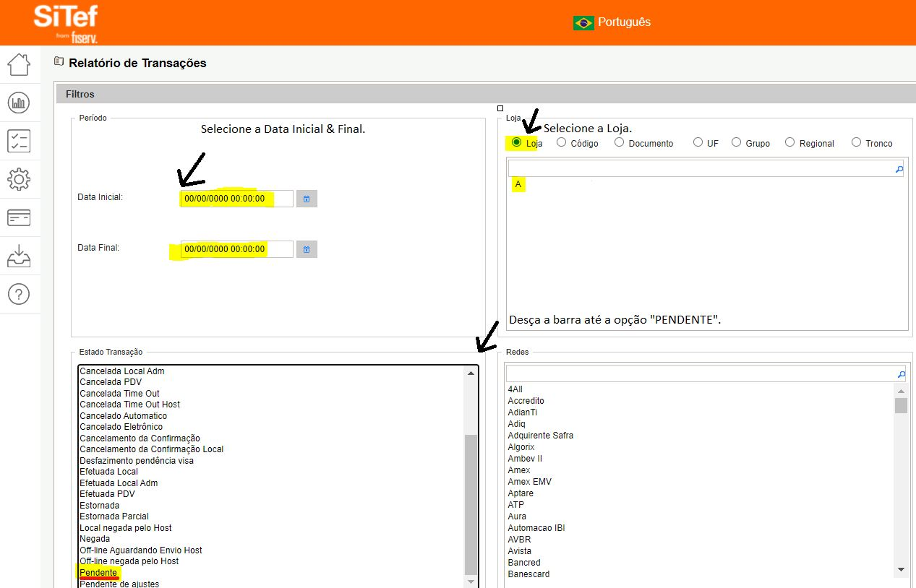Open the settings gear sidebar icon
Screen dimensions: 916x588
[19, 179]
